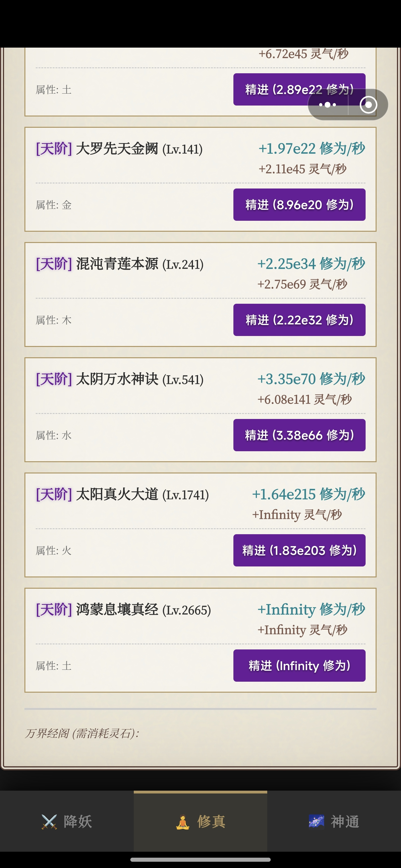The image size is (401, 868).
Task: Tap the iOS home indicator bar
Action: click(x=200, y=860)
